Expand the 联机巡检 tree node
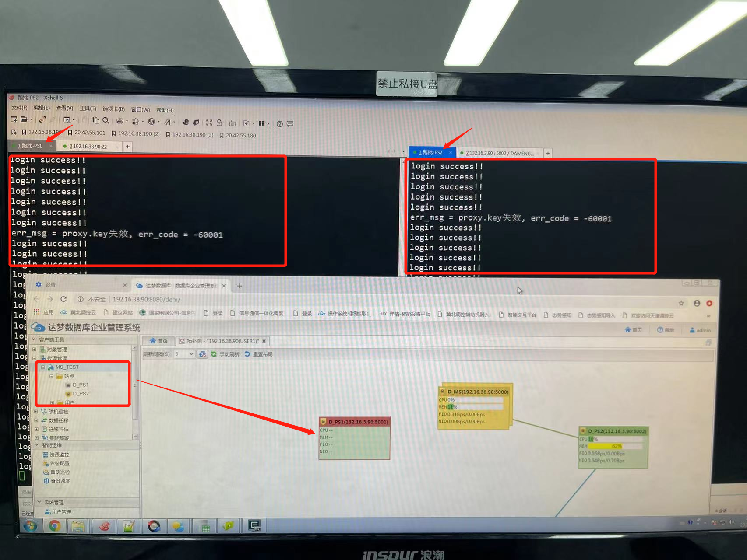Viewport: 747px width, 560px height. click(36, 411)
